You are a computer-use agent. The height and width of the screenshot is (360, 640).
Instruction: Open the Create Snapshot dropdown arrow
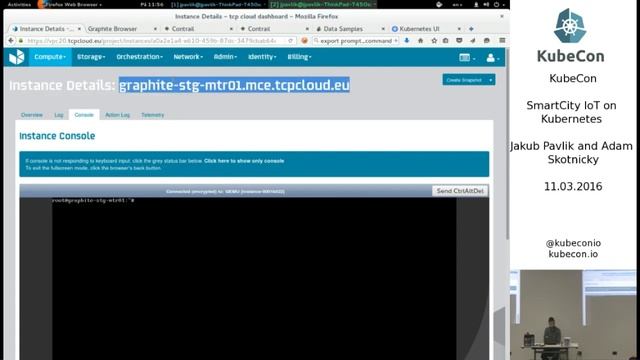(491, 80)
